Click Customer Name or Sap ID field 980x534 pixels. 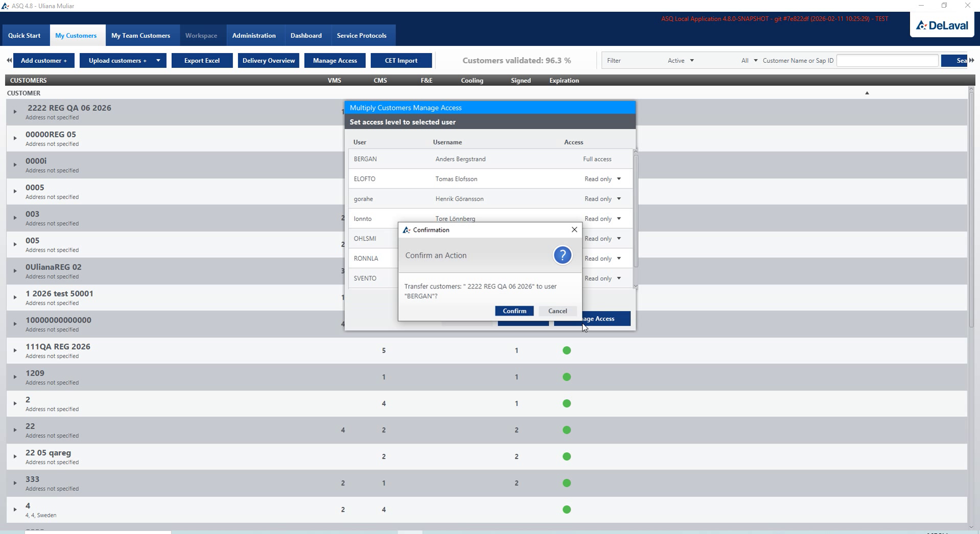coord(887,60)
